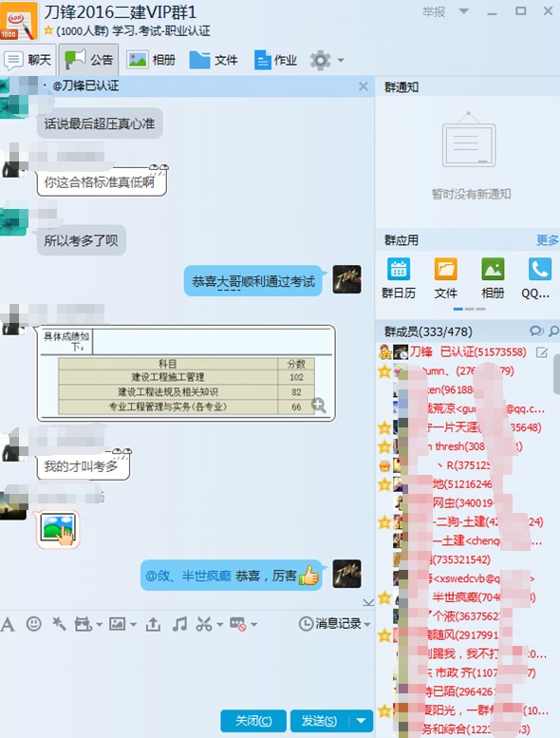Switch to the 公告 announcements tab
Image resolution: width=560 pixels, height=738 pixels.
tap(89, 60)
